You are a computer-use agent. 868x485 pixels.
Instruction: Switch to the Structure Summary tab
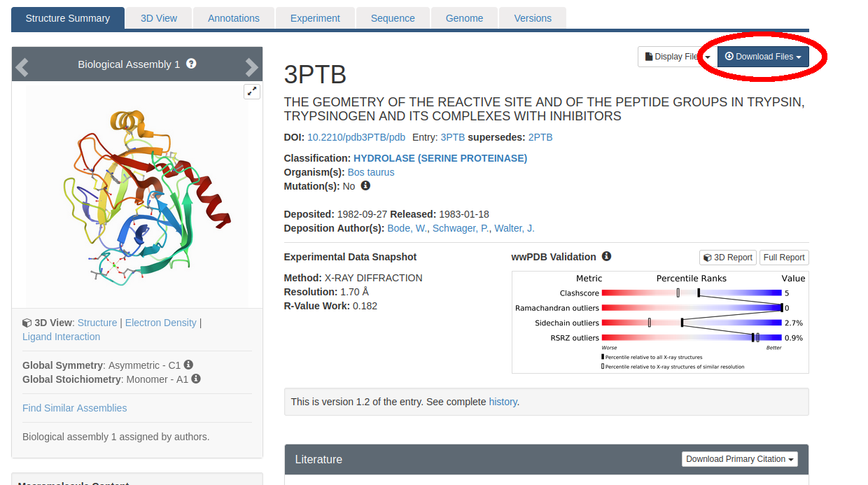[68, 18]
